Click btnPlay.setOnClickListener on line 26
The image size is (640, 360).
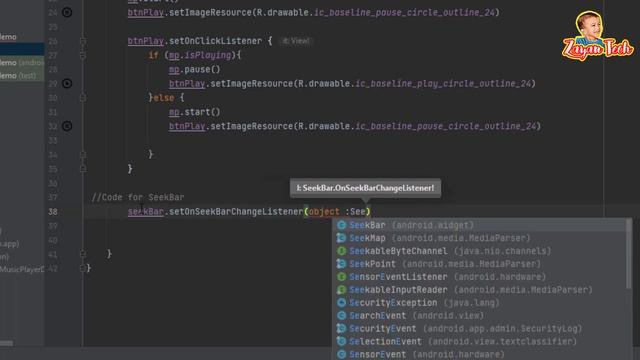pyautogui.click(x=195, y=41)
